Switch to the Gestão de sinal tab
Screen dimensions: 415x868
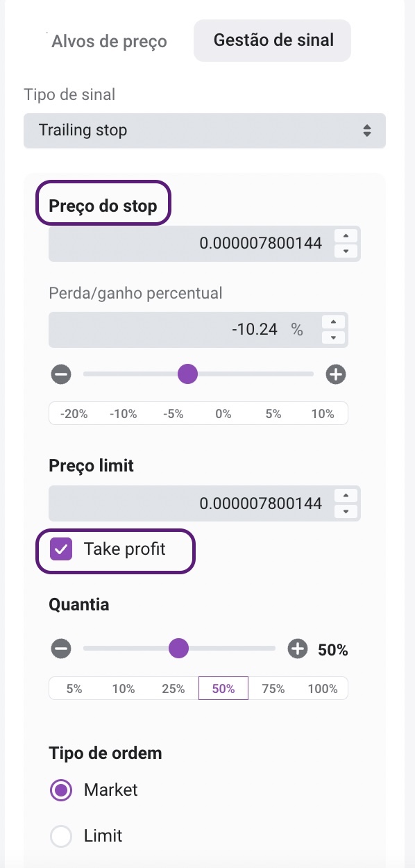pos(273,40)
